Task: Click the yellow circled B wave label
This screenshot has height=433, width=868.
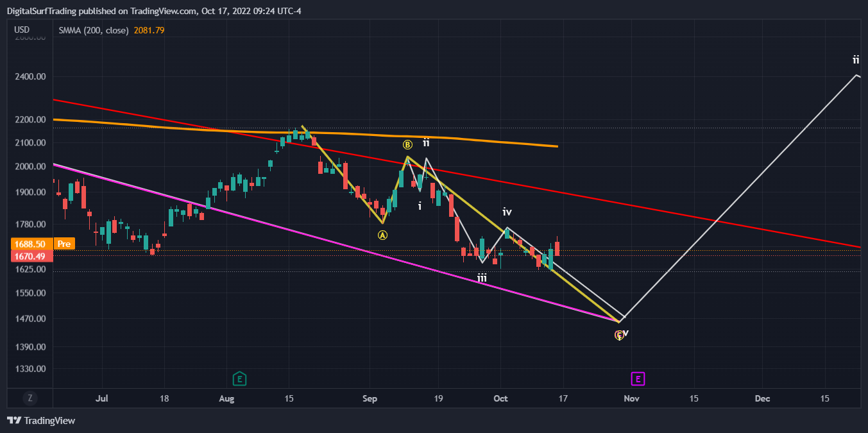Action: (407, 144)
